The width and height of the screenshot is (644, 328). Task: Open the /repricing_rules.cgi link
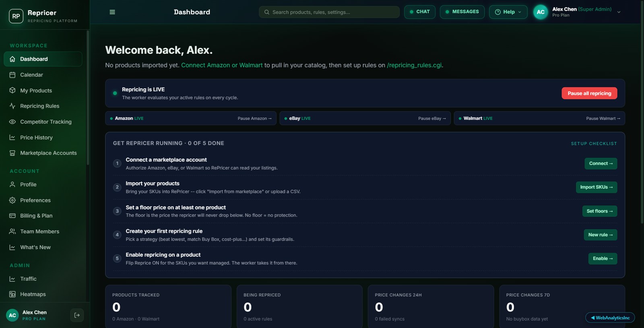coord(414,65)
